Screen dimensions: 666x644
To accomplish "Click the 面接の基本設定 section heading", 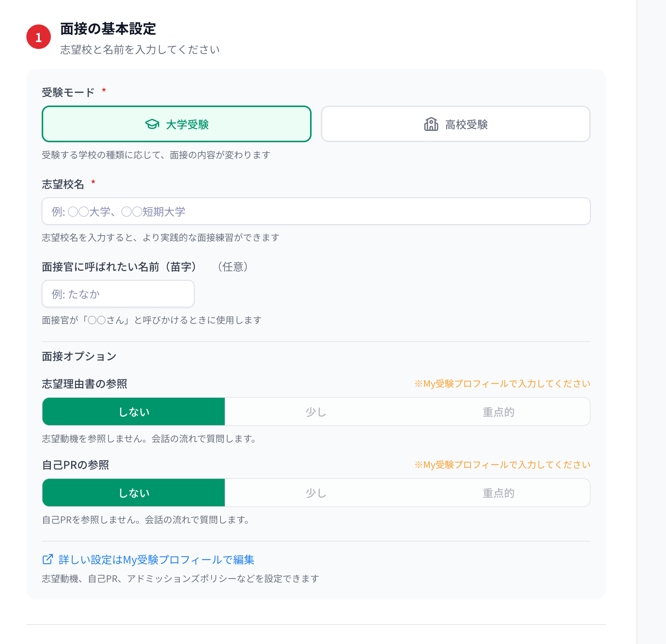I will click(x=108, y=28).
